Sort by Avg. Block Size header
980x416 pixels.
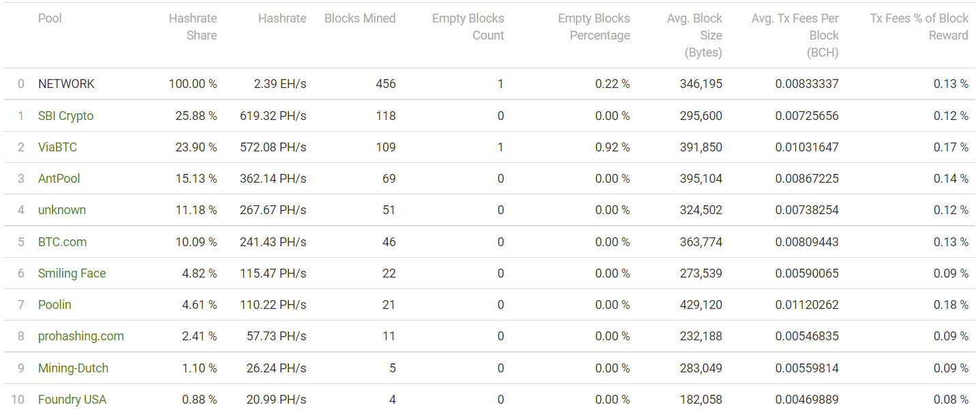pos(694,35)
